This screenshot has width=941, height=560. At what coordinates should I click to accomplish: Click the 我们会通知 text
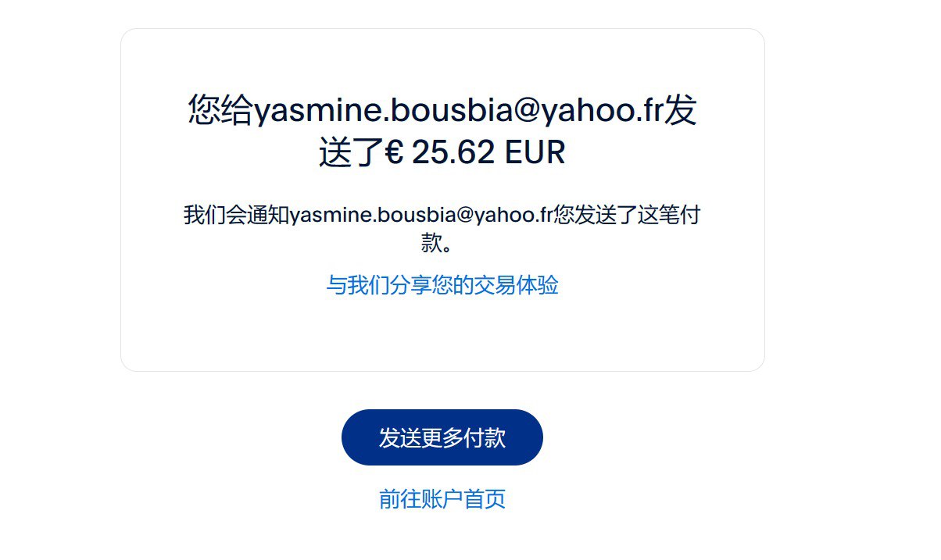236,216
